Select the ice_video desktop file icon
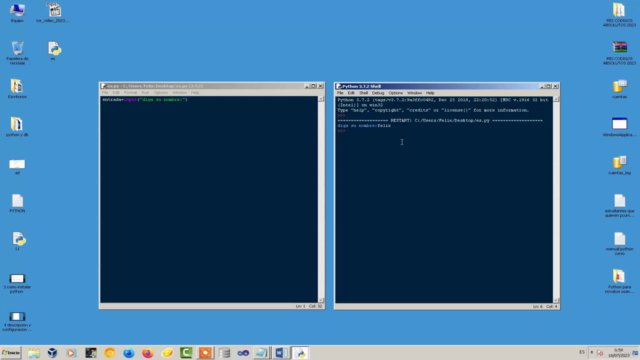This screenshot has width=640, height=360. pos(53,13)
